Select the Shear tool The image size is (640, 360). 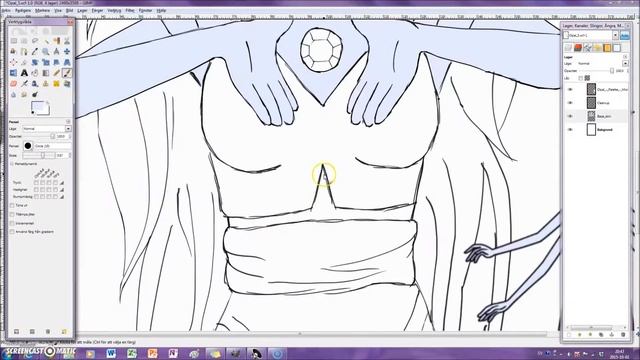[x=56, y=62]
